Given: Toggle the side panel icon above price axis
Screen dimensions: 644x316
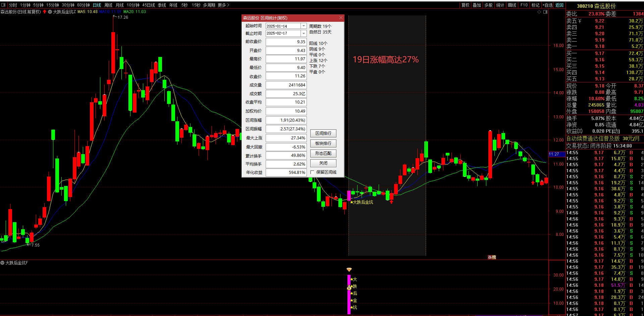Looking at the screenshot, I should pyautogui.click(x=545, y=12).
